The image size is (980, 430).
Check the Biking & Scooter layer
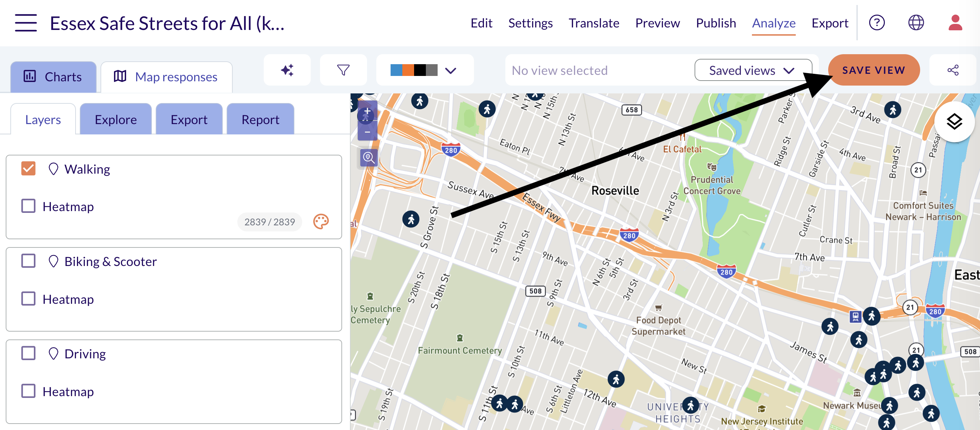pyautogui.click(x=29, y=261)
